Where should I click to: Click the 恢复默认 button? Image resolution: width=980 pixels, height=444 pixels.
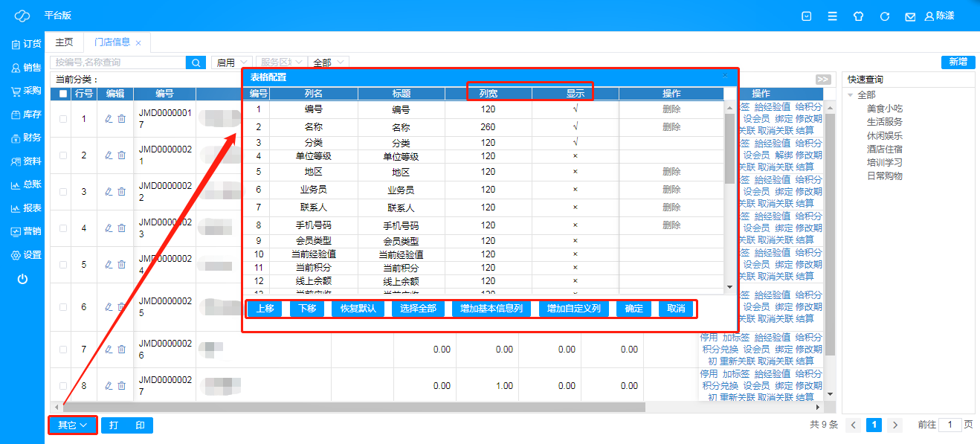(x=358, y=309)
